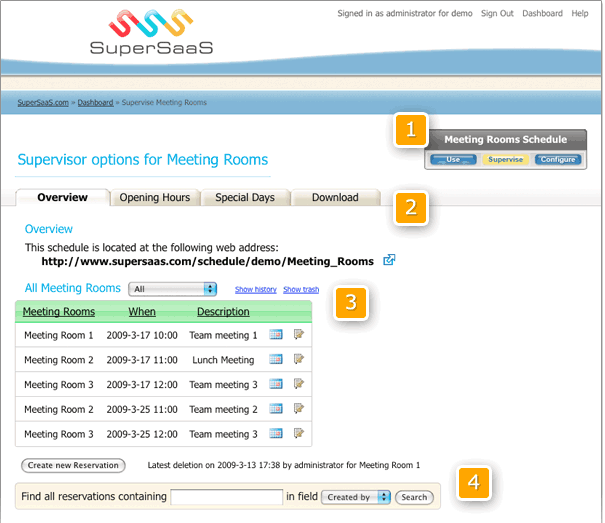This screenshot has width=605, height=523.
Task: Open the Configure button
Action: (558, 159)
